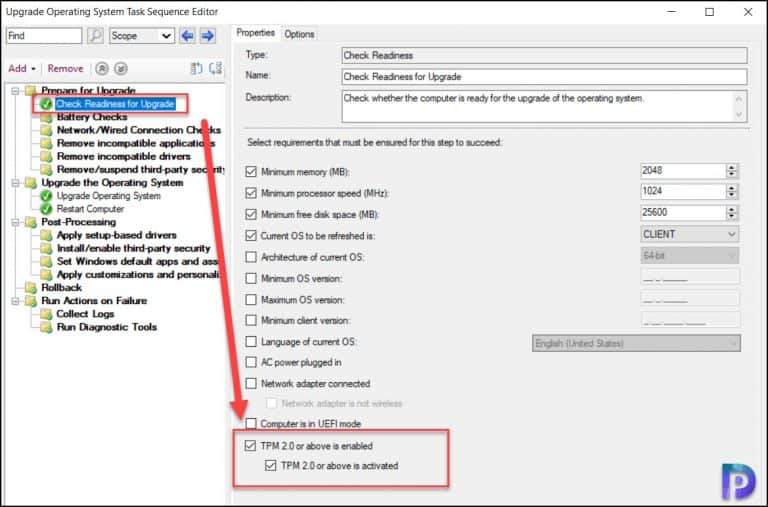Enable Architecture of current OS checkbox
The height and width of the screenshot is (507, 768).
pos(251,257)
